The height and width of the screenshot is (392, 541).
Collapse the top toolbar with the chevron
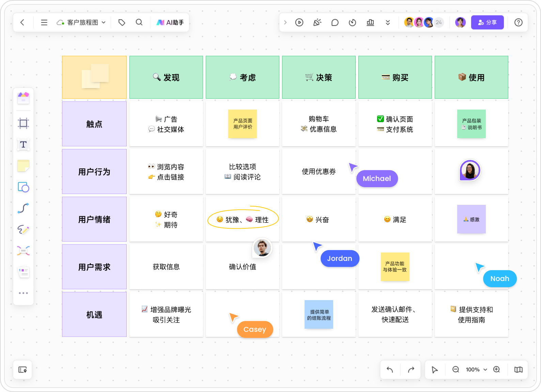click(x=285, y=22)
